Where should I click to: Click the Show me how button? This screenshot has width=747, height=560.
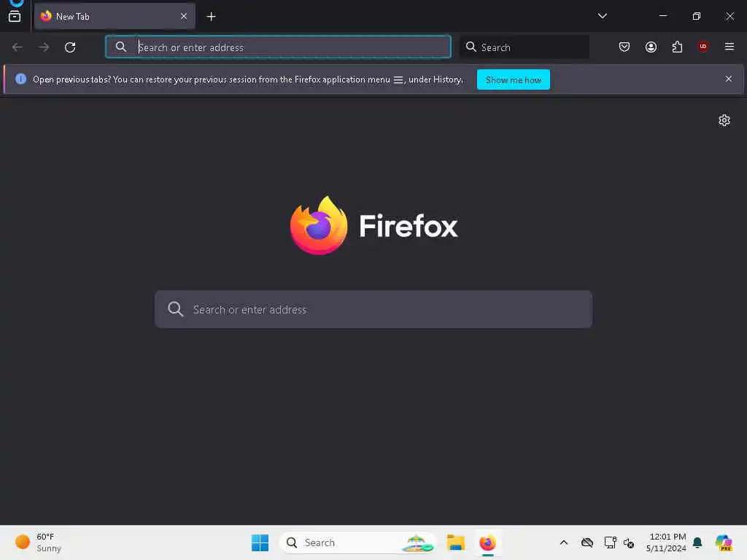513,79
